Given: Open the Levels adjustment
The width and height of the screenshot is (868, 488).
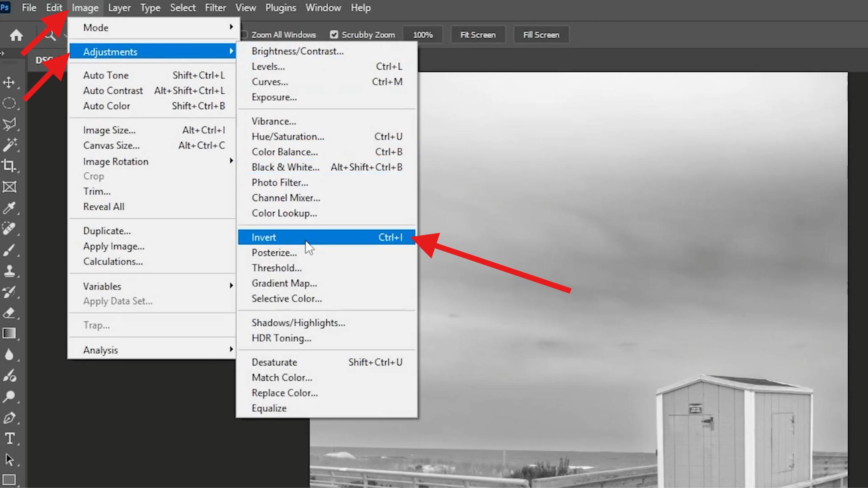Looking at the screenshot, I should [327, 67].
